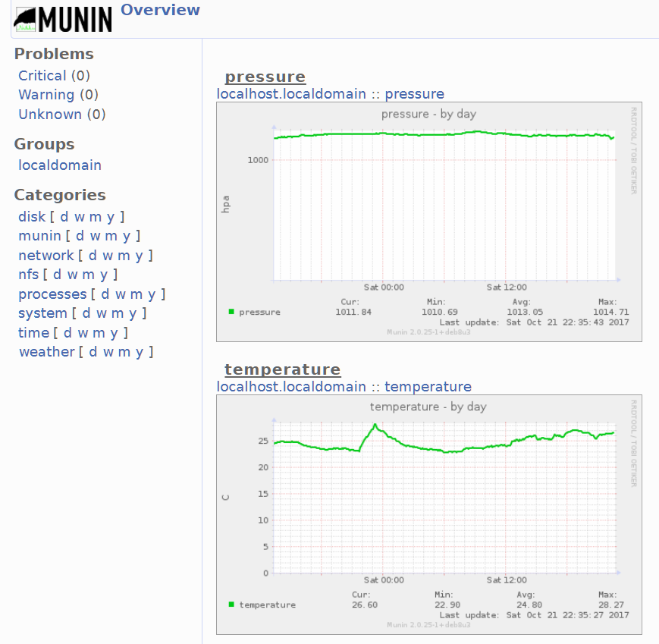The height and width of the screenshot is (644, 659).
Task: Open the disk category
Action: (32, 217)
